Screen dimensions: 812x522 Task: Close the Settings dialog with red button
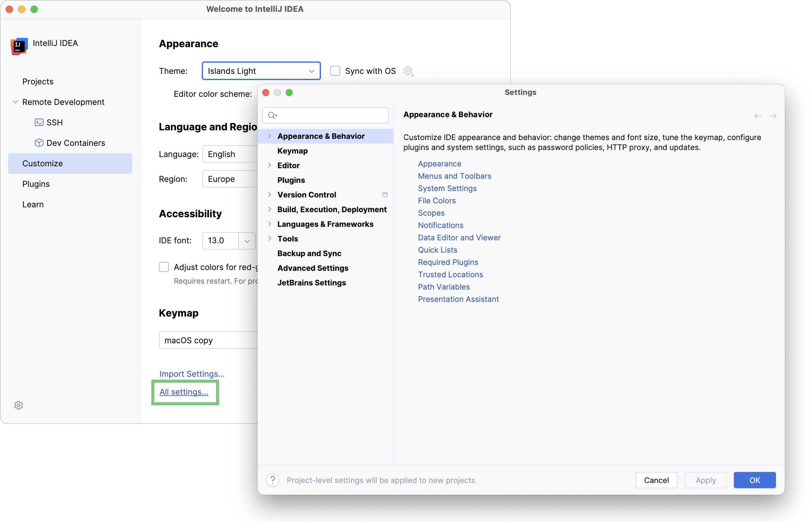(x=266, y=92)
